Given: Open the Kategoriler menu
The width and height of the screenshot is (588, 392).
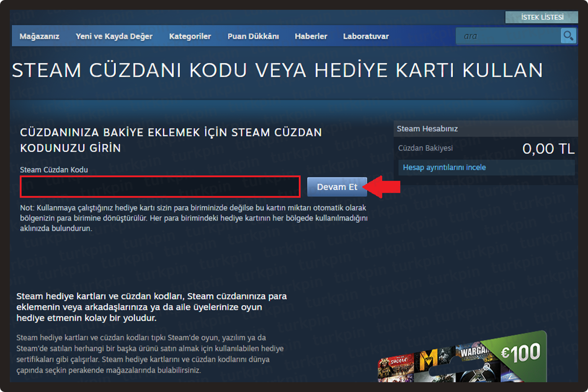Looking at the screenshot, I should 190,36.
